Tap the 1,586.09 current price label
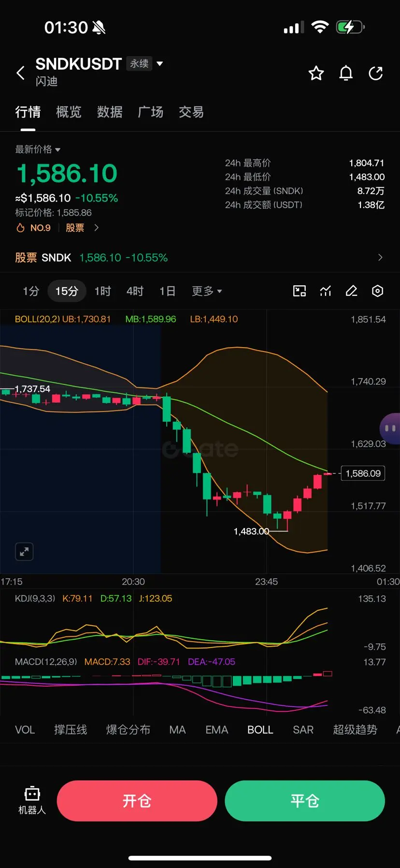This screenshot has height=868, width=400. [363, 473]
